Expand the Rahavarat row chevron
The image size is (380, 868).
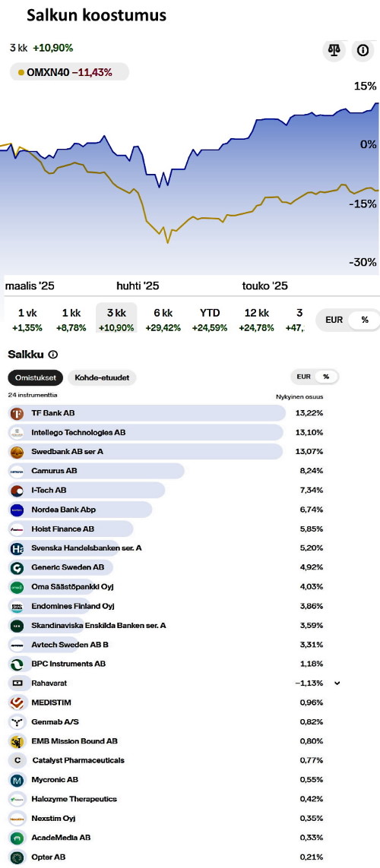pyautogui.click(x=337, y=683)
